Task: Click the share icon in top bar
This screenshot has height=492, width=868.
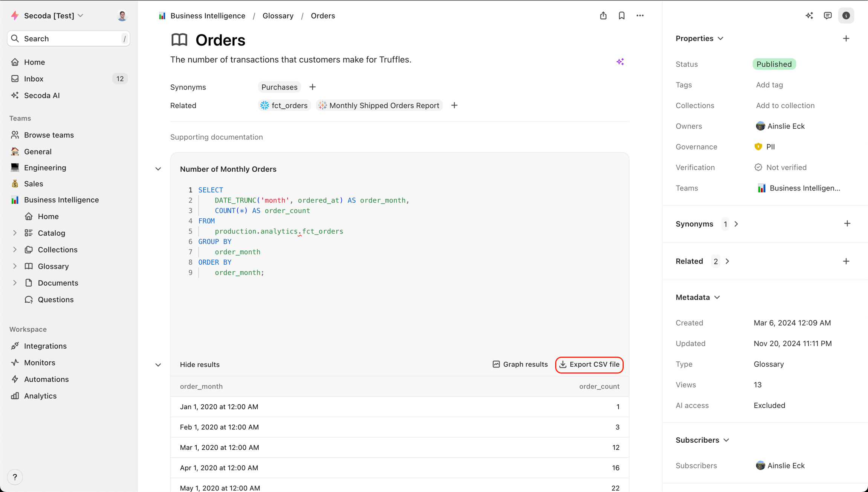Action: pyautogui.click(x=603, y=15)
